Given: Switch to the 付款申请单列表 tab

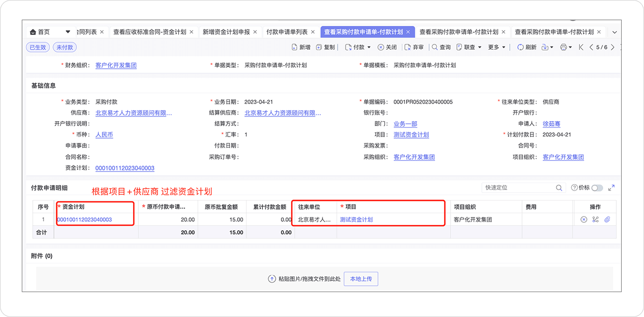Looking at the screenshot, I should click(x=287, y=32).
